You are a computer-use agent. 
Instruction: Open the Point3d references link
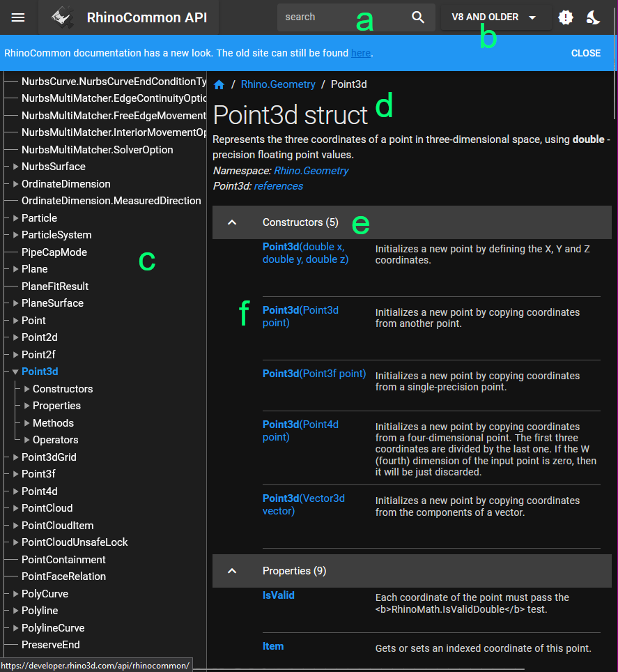278,186
